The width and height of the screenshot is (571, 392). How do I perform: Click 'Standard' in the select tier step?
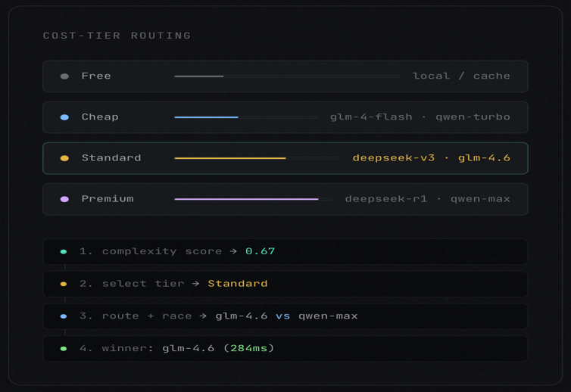[238, 284]
